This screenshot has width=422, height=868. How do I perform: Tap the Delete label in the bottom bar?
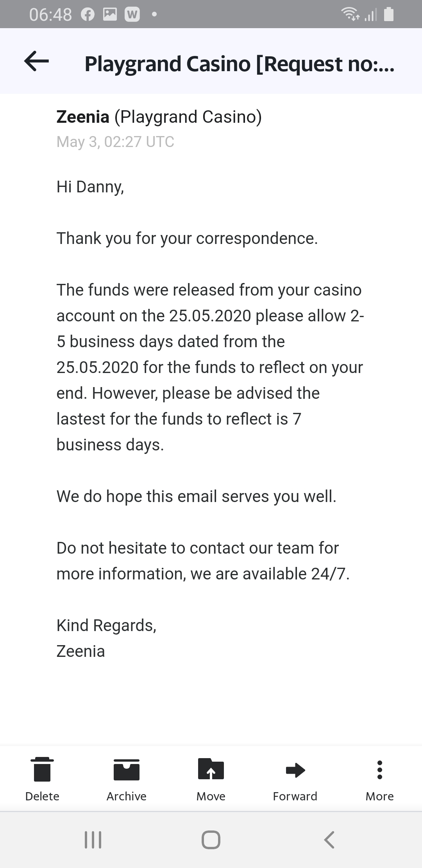tap(42, 796)
